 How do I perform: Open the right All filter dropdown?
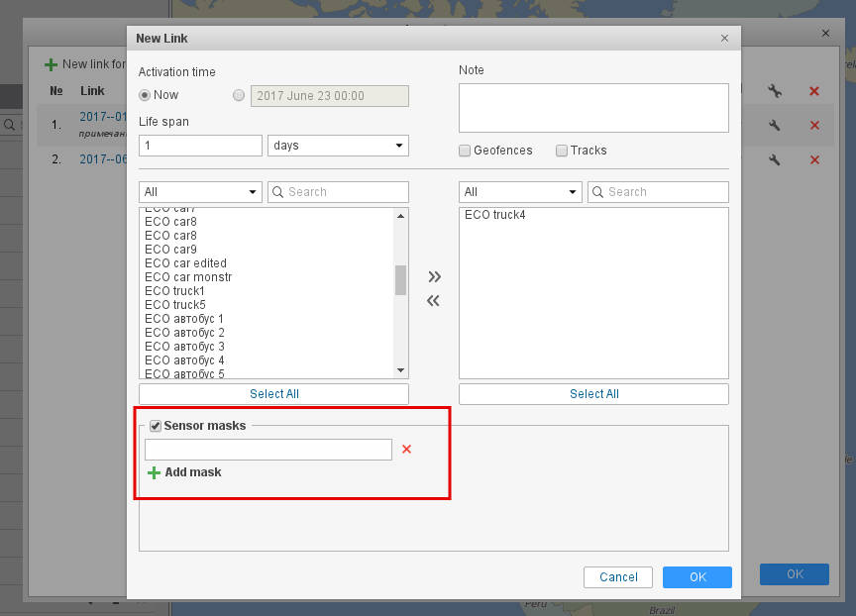(520, 192)
